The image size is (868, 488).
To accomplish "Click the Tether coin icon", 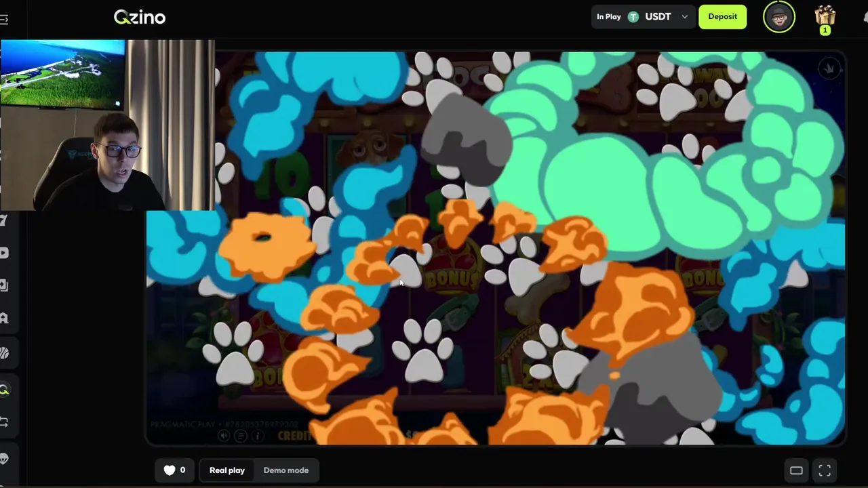I will click(633, 17).
